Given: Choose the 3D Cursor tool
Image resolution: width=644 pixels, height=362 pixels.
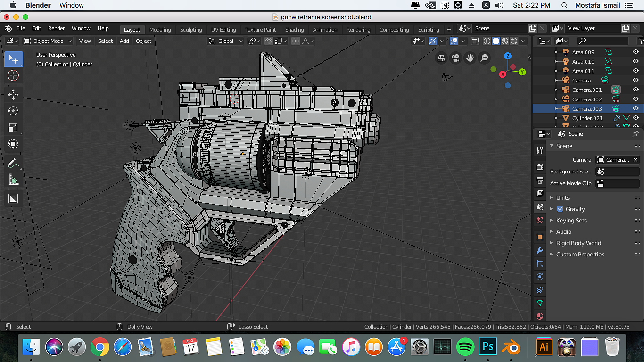Looking at the screenshot, I should click(13, 75).
